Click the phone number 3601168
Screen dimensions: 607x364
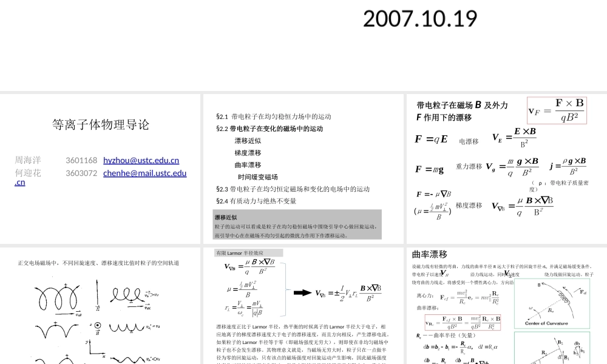tap(81, 160)
